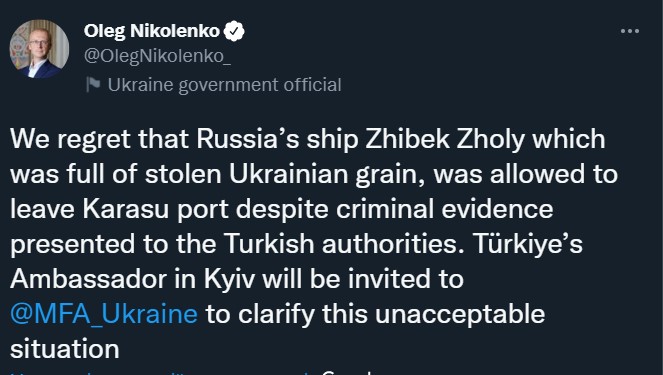Click the words Turkish authorities in tweet
The height and width of the screenshot is (375, 663).
[x=341, y=244]
